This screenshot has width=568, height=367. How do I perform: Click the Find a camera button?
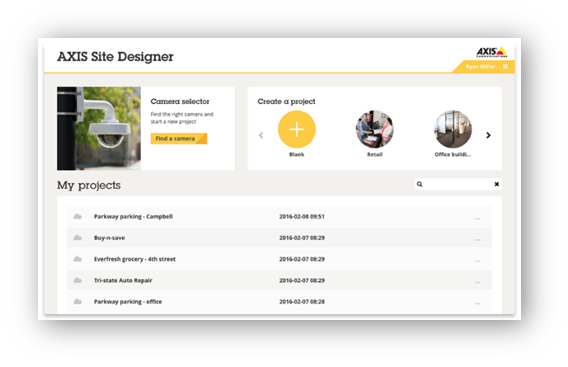[179, 138]
